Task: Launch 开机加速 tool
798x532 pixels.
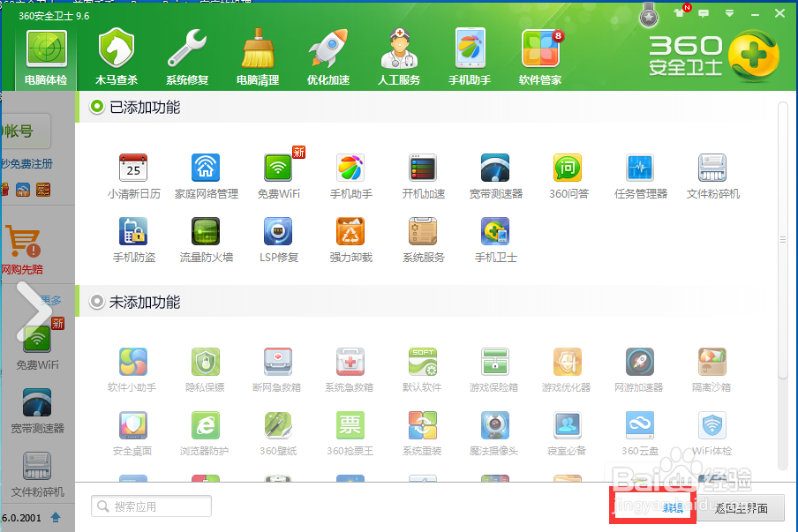Action: pyautogui.click(x=424, y=176)
